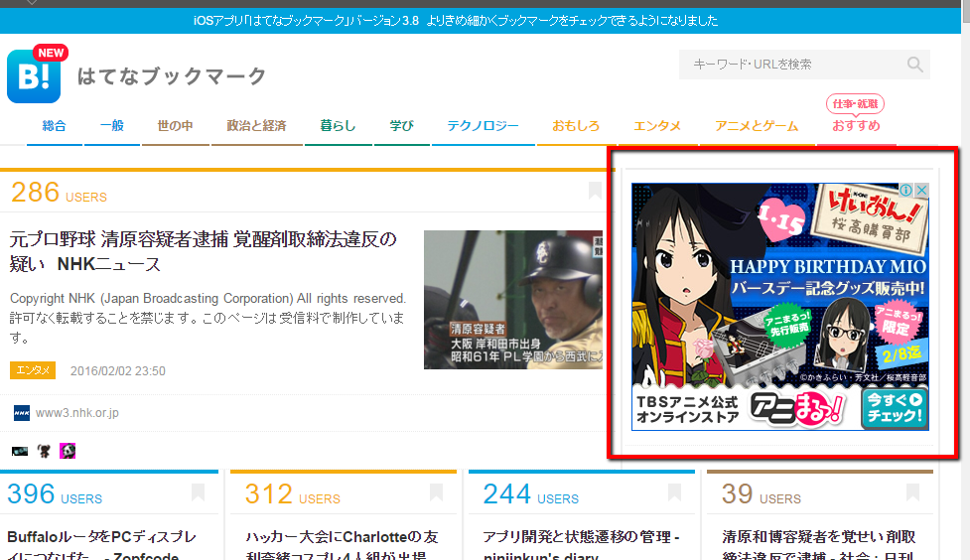Open the おすすめ tab
970x560 pixels.
[856, 126]
